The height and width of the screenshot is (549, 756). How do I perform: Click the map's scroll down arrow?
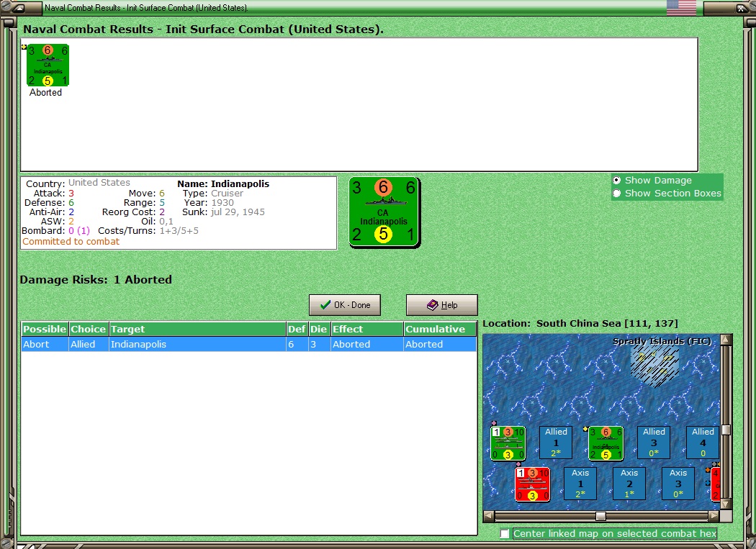click(x=726, y=504)
